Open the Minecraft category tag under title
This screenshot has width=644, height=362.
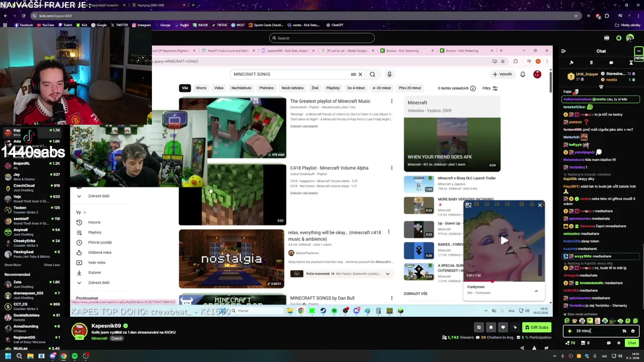(x=99, y=338)
